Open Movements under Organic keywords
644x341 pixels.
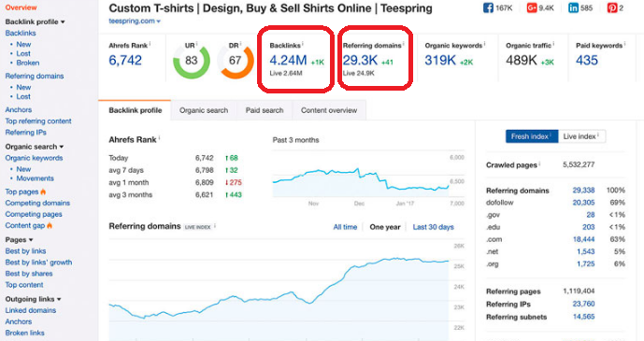[35, 178]
